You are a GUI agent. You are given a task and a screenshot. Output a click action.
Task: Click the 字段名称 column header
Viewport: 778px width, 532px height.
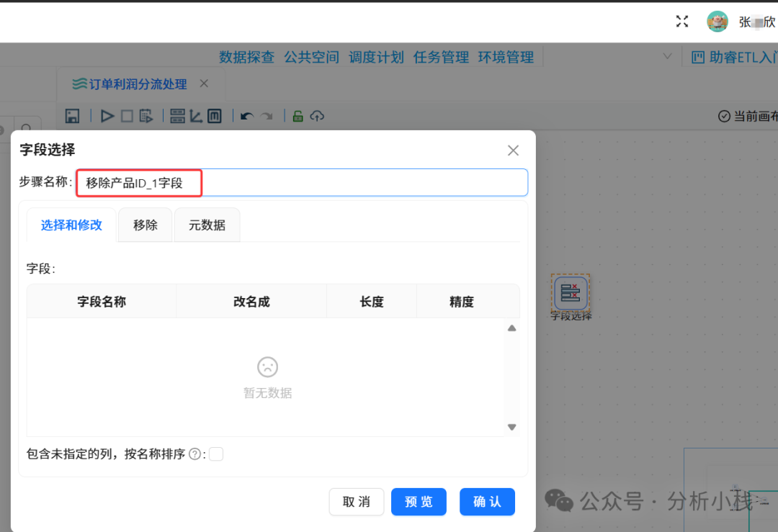coord(102,302)
